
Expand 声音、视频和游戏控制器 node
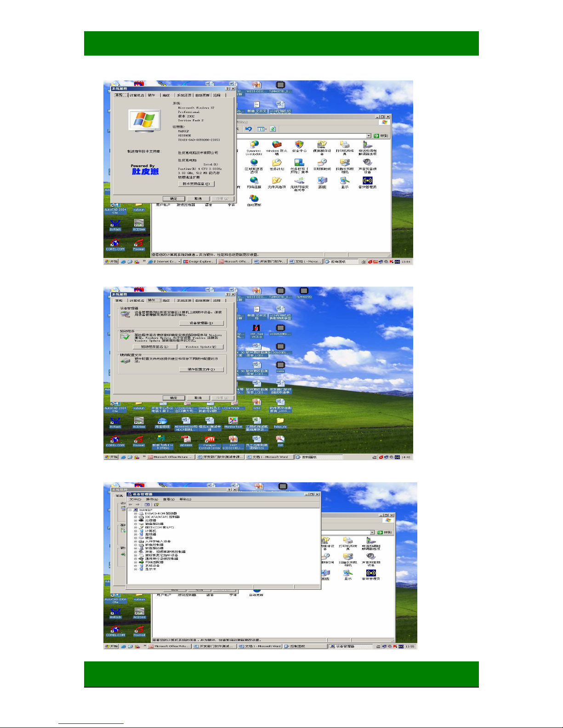[x=136, y=552]
